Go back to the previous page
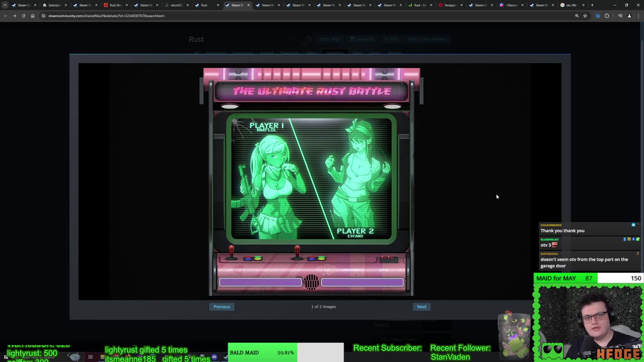 tap(5, 16)
